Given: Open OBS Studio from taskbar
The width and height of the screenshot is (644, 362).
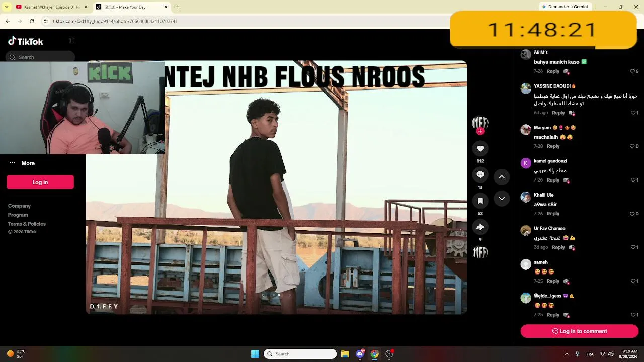Looking at the screenshot, I should [x=389, y=354].
